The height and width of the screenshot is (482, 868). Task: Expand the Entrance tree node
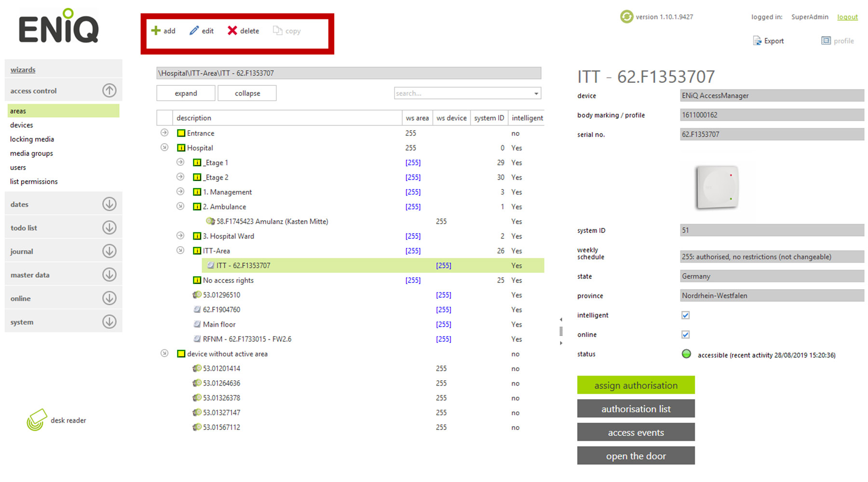[164, 133]
